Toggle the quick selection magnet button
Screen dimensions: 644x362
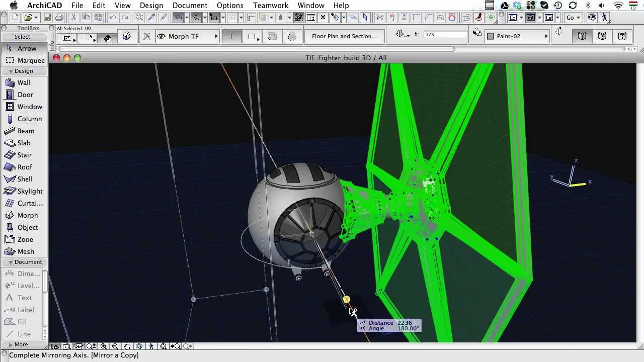tap(107, 38)
